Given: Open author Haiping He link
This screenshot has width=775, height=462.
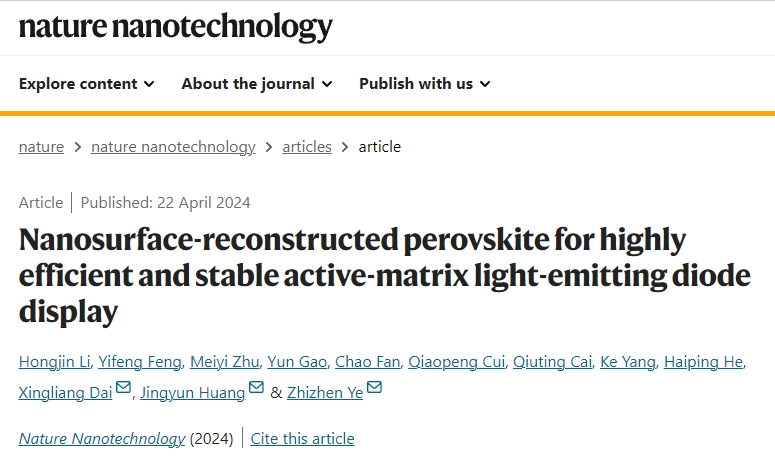Looking at the screenshot, I should pyautogui.click(x=703, y=362).
